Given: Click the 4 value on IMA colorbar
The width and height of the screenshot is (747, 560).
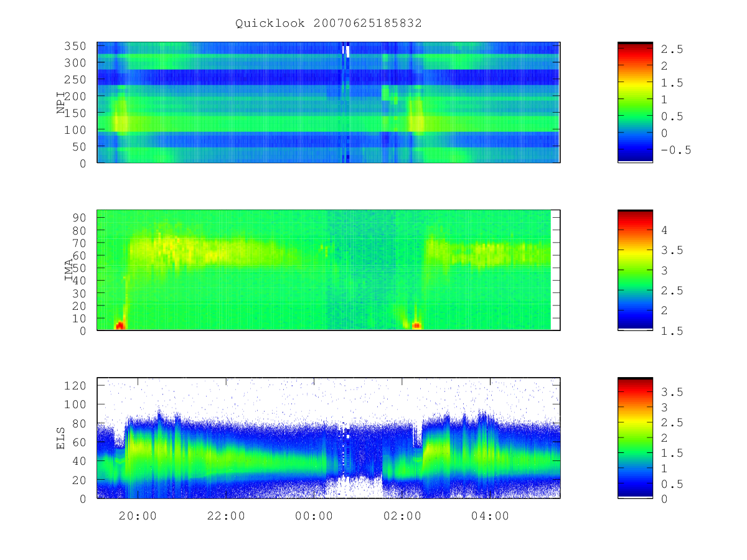Looking at the screenshot, I should (664, 230).
